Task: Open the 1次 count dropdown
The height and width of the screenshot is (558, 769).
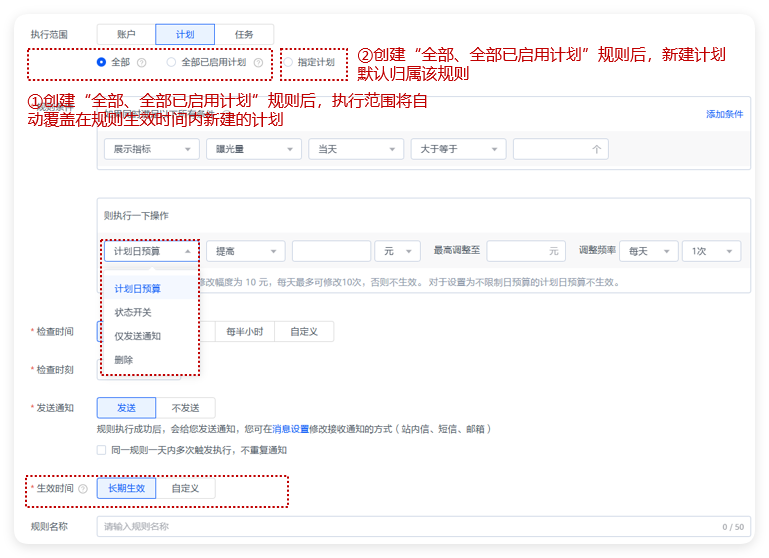Action: 712,252
